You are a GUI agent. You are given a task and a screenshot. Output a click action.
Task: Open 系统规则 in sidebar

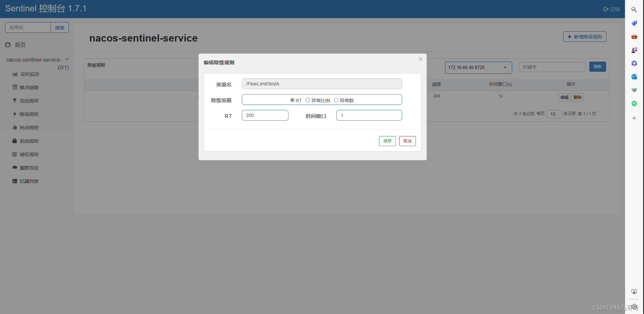pyautogui.click(x=29, y=141)
